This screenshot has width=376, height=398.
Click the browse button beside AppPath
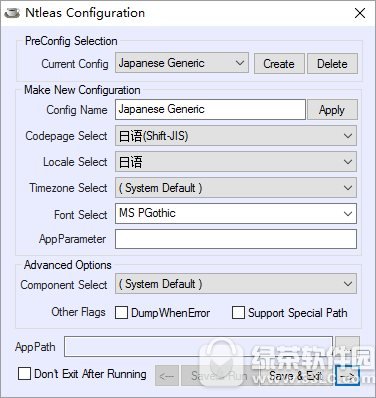coord(347,347)
